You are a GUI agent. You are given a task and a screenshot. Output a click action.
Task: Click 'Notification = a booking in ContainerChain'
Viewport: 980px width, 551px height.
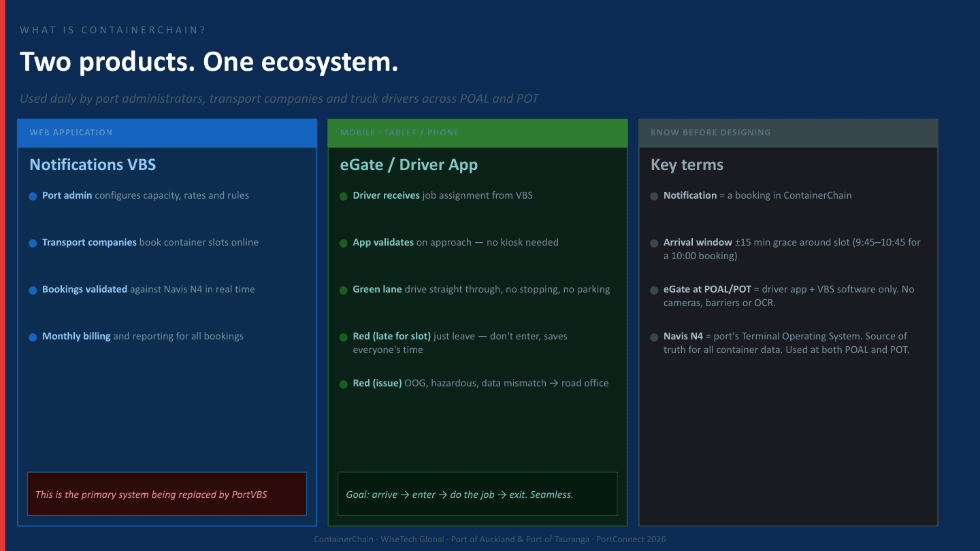pos(757,195)
